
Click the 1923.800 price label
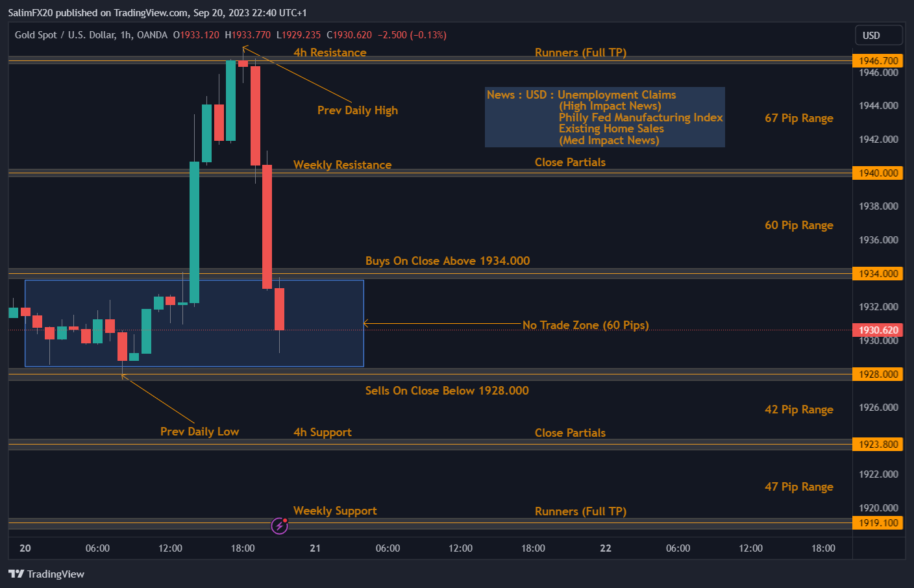878,444
